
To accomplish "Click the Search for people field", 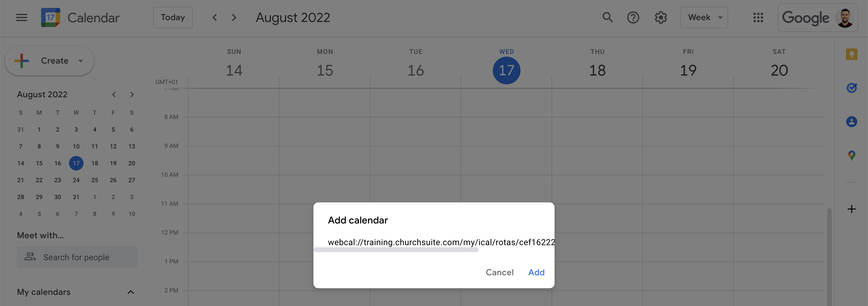I will (x=77, y=257).
